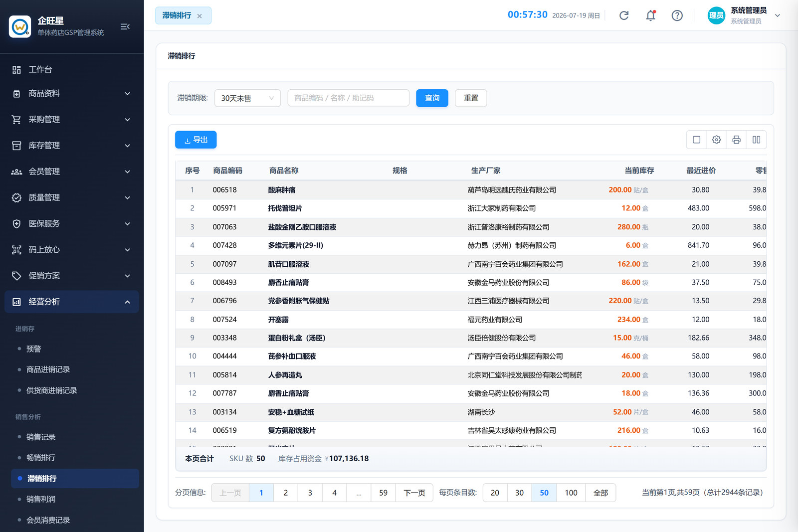Screen dimensions: 798x532
Task: Click the 工作台 dashboard icon
Action: [16, 70]
